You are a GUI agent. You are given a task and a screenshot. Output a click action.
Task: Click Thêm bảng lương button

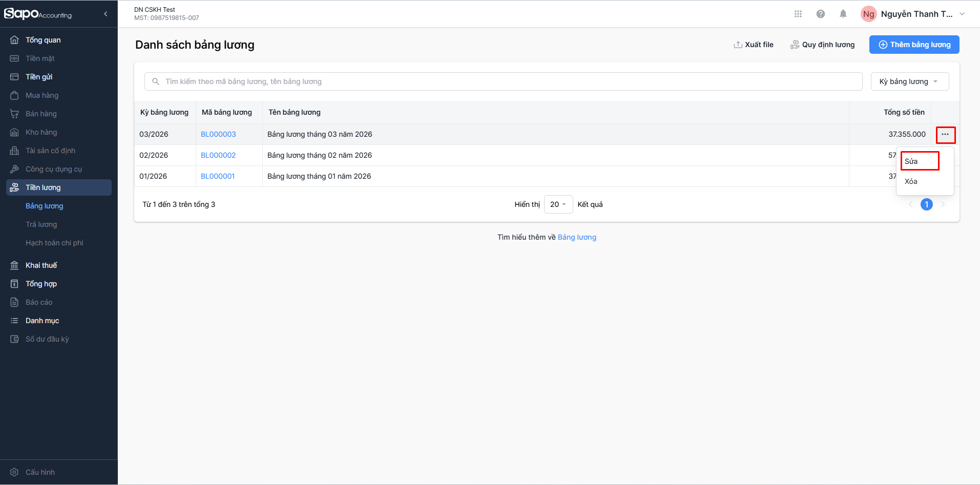tap(914, 45)
